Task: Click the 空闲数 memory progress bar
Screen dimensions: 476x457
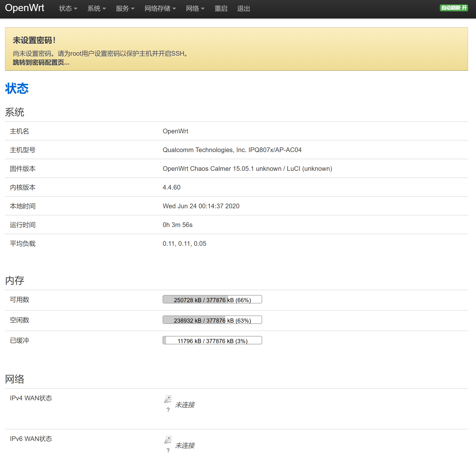Action: point(212,320)
